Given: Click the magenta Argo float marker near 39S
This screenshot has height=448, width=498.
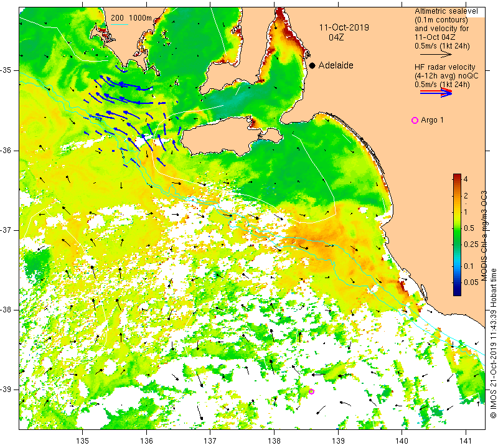Looking at the screenshot, I should point(312,391).
